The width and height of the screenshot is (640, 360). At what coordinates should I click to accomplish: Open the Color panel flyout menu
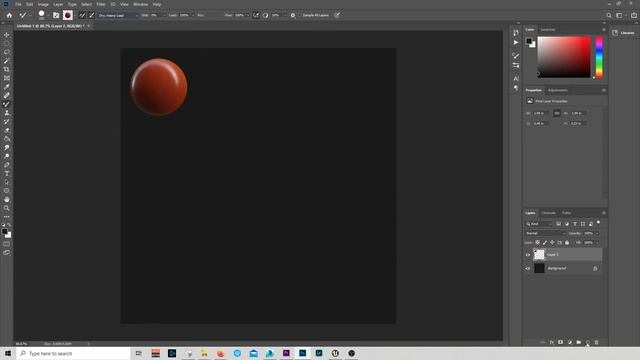[x=604, y=29]
